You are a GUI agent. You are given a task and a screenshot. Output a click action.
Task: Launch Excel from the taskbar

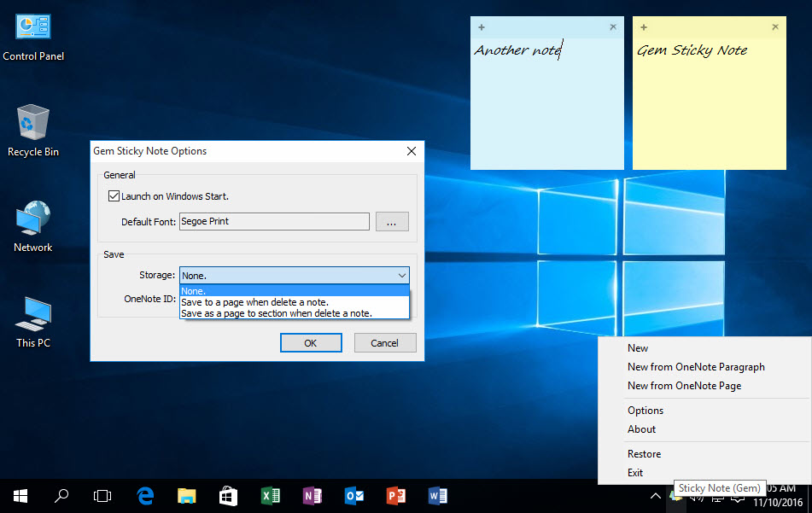(x=270, y=495)
